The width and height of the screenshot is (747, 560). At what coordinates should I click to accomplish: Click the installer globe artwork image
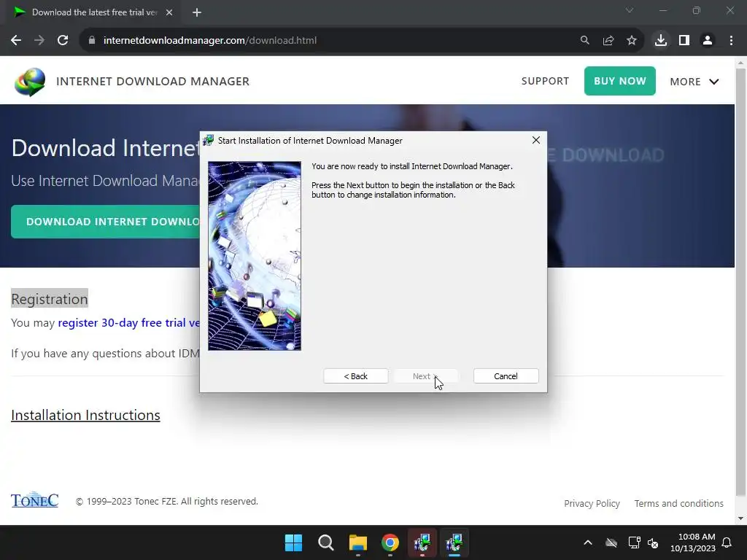(255, 256)
